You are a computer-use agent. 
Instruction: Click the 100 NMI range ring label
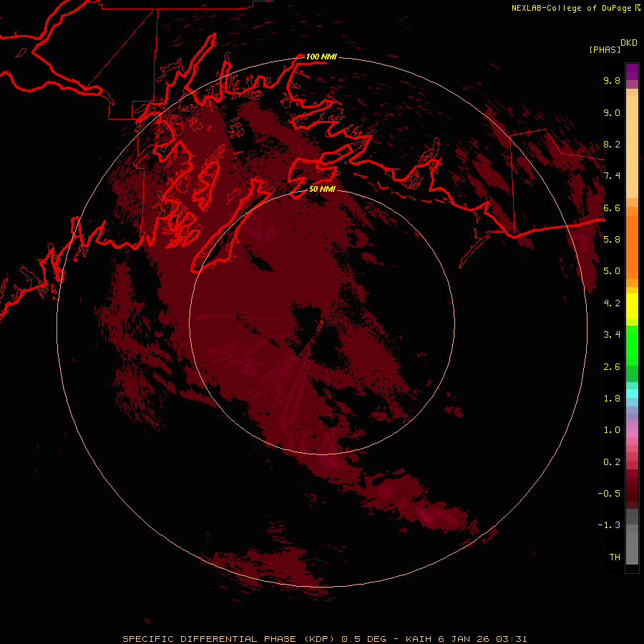pos(321,57)
